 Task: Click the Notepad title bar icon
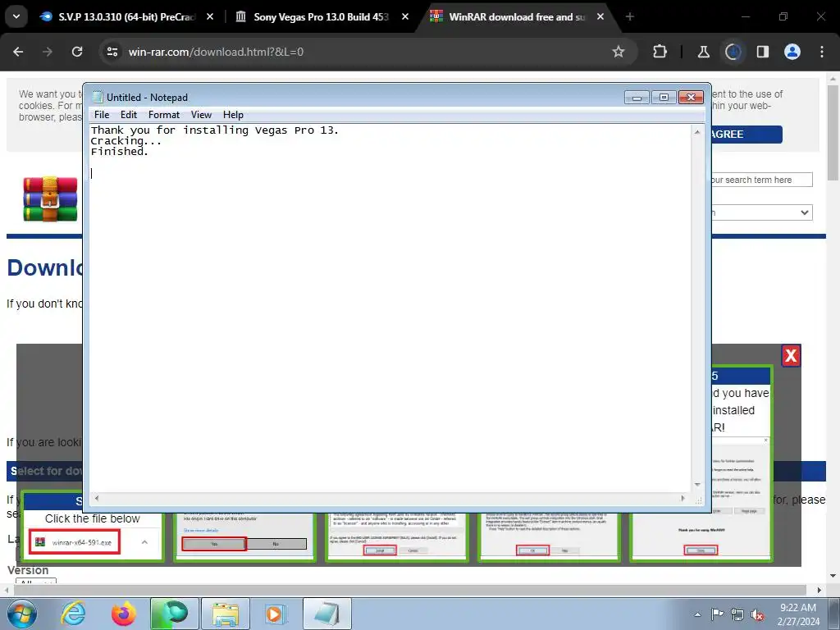(98, 97)
